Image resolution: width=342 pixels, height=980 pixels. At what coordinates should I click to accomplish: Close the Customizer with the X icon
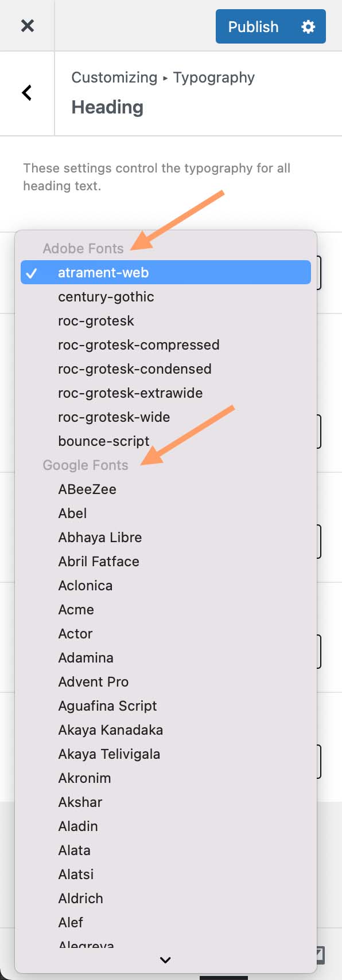(x=27, y=26)
